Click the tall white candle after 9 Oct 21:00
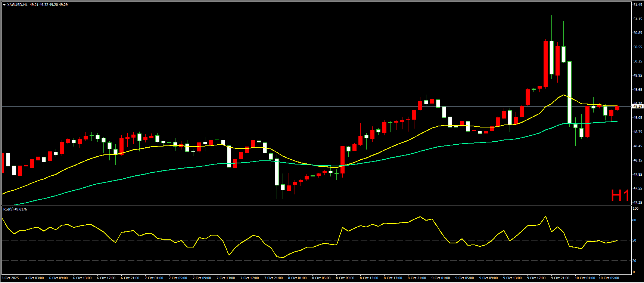 pos(569,92)
